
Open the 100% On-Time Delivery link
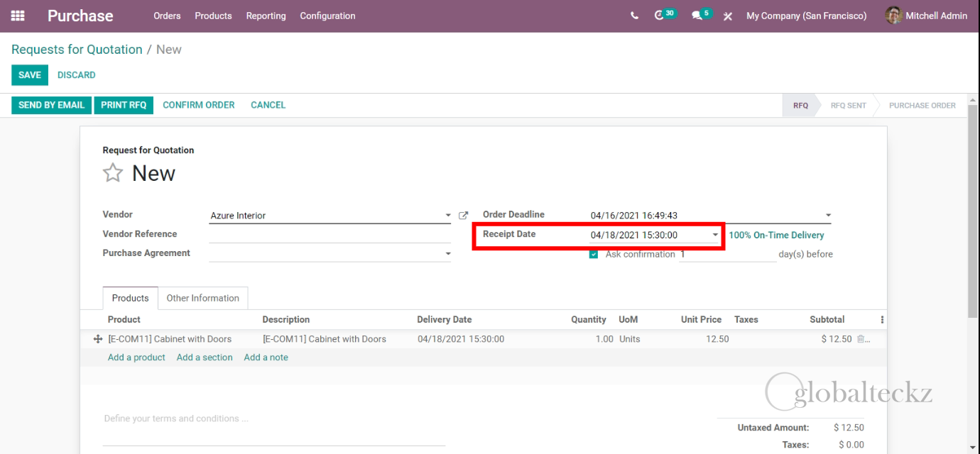pyautogui.click(x=776, y=235)
